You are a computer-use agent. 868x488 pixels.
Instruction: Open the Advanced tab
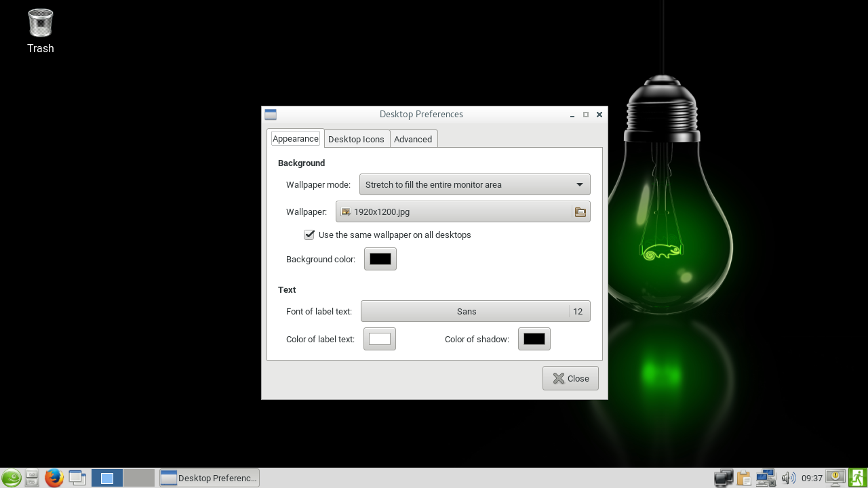(x=413, y=139)
